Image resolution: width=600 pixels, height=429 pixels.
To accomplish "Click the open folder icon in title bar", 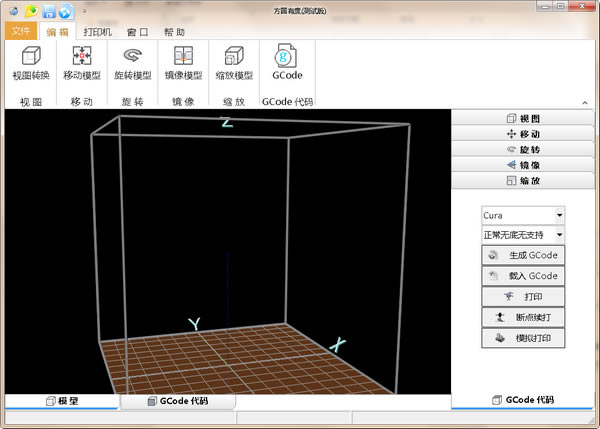I will click(30, 11).
